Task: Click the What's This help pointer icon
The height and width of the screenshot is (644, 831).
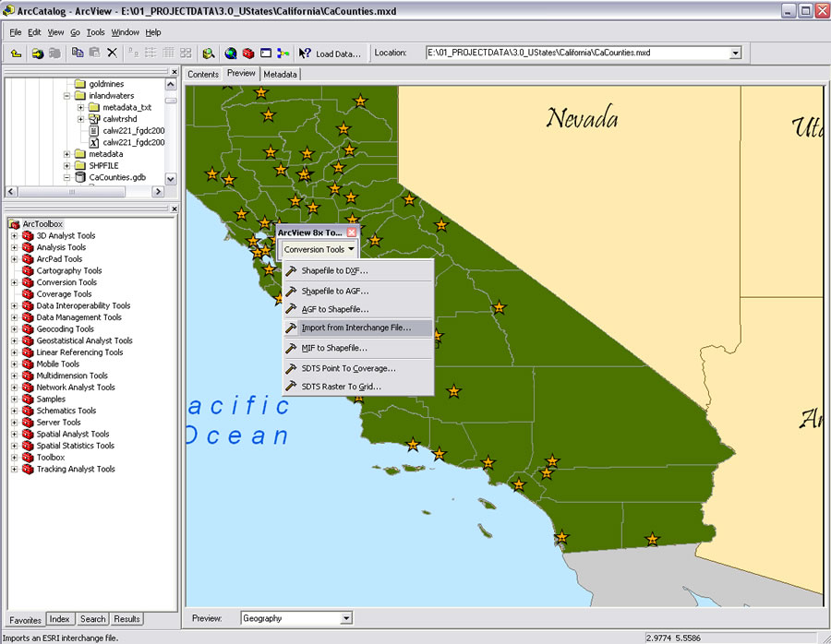Action: pyautogui.click(x=305, y=53)
